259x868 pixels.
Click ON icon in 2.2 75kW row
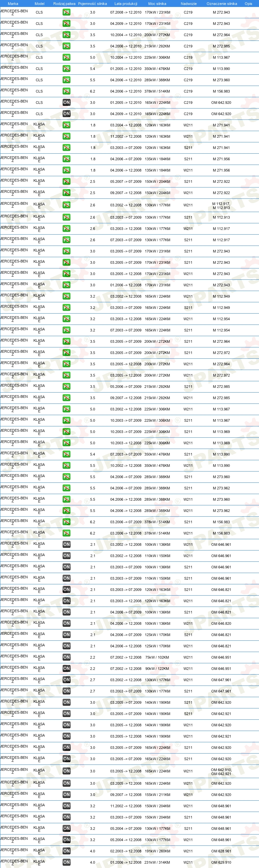click(67, 658)
